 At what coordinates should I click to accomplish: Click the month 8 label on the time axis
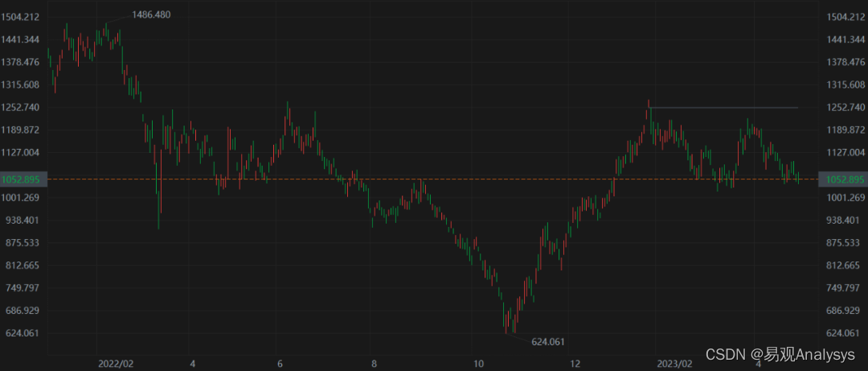375,364
